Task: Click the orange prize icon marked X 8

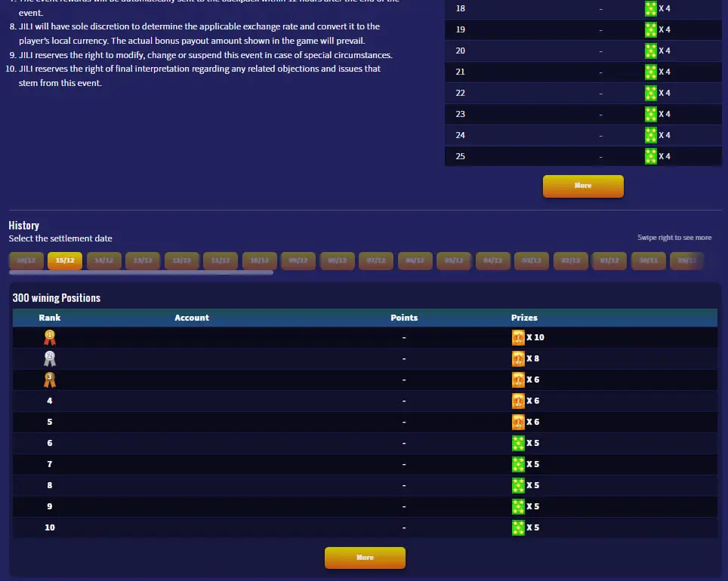Action: (518, 358)
